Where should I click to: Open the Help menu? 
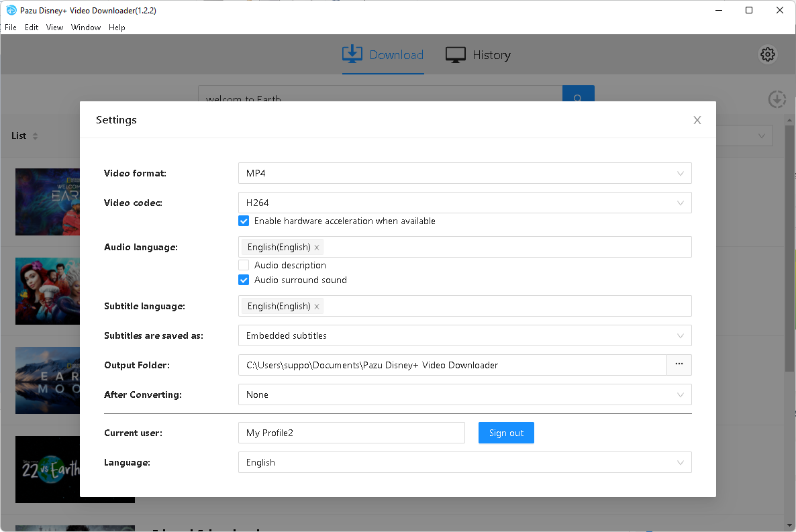click(117, 28)
